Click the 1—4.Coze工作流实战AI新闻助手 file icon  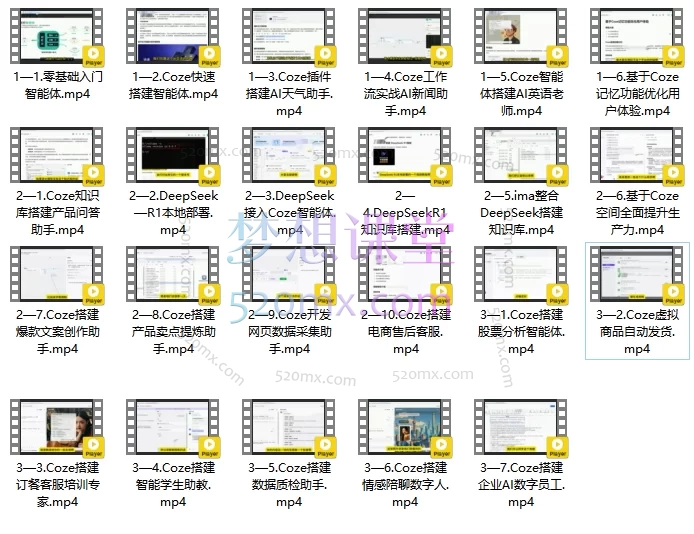[405, 39]
